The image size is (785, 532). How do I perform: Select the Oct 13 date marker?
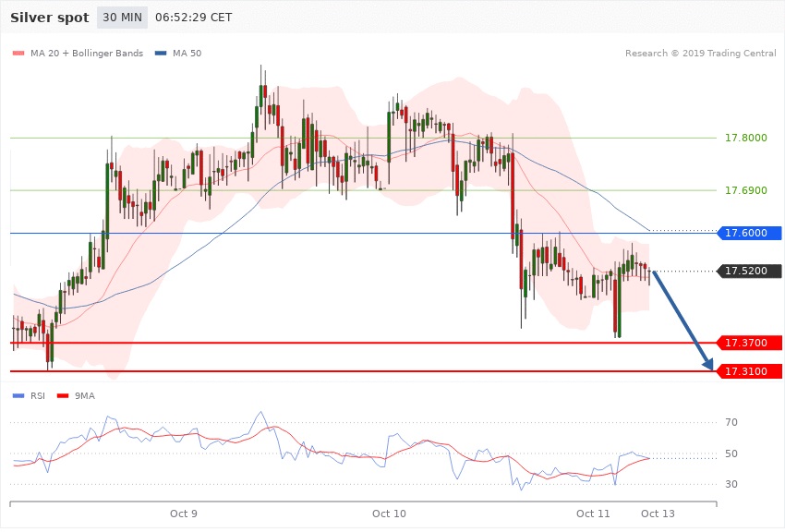[x=658, y=514]
